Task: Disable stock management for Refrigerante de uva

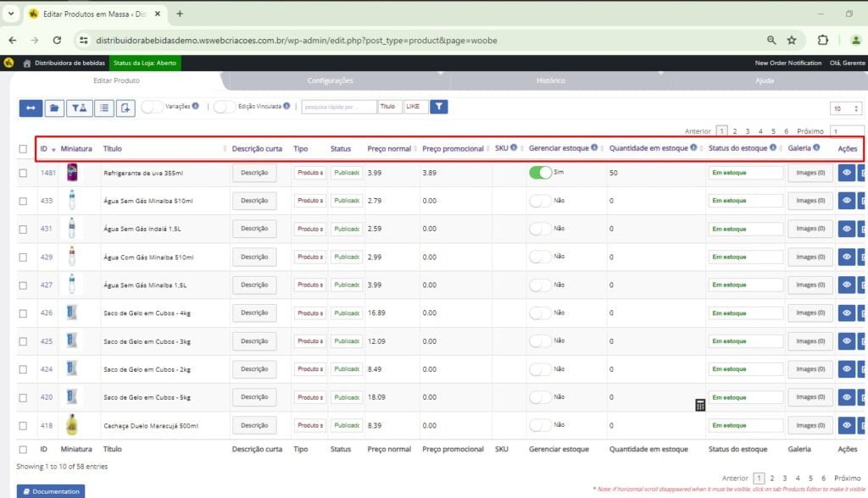Action: coord(539,173)
